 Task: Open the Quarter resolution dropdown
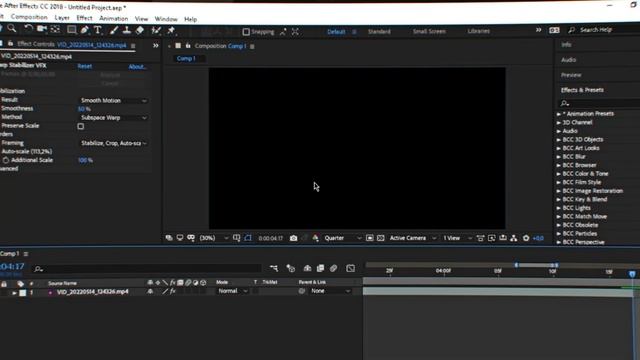[342, 238]
